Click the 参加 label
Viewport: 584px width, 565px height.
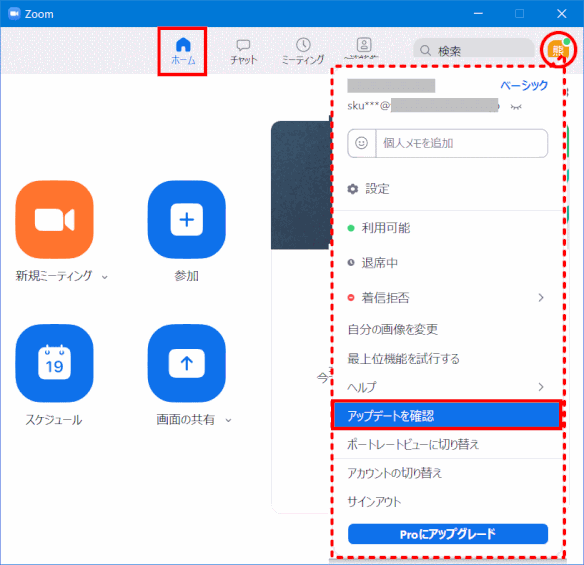(187, 276)
